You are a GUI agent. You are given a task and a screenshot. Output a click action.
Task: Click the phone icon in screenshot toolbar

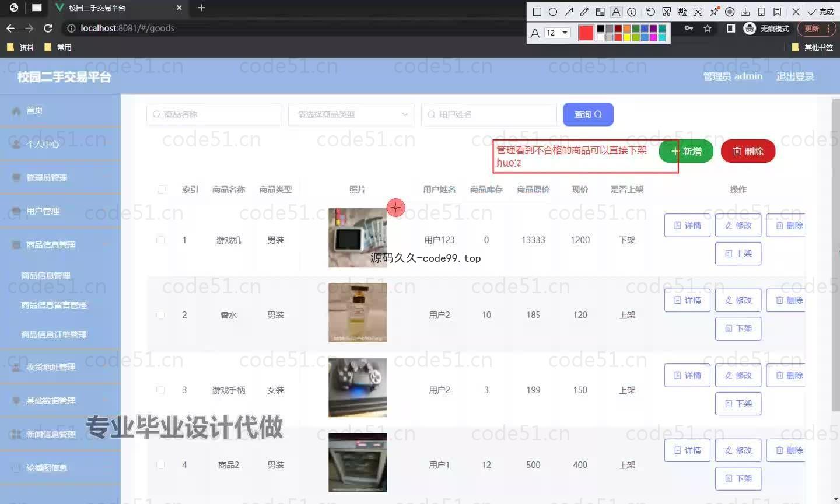761,12
